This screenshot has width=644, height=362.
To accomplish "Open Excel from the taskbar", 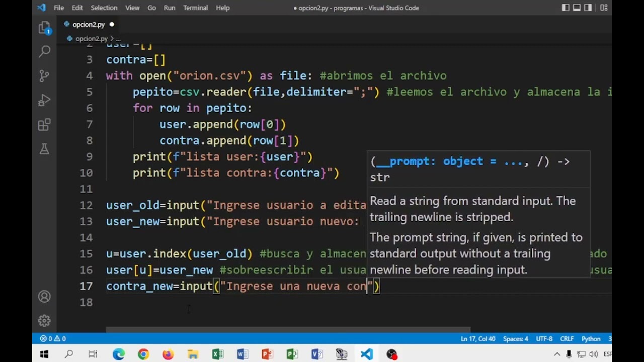I will 217,354.
